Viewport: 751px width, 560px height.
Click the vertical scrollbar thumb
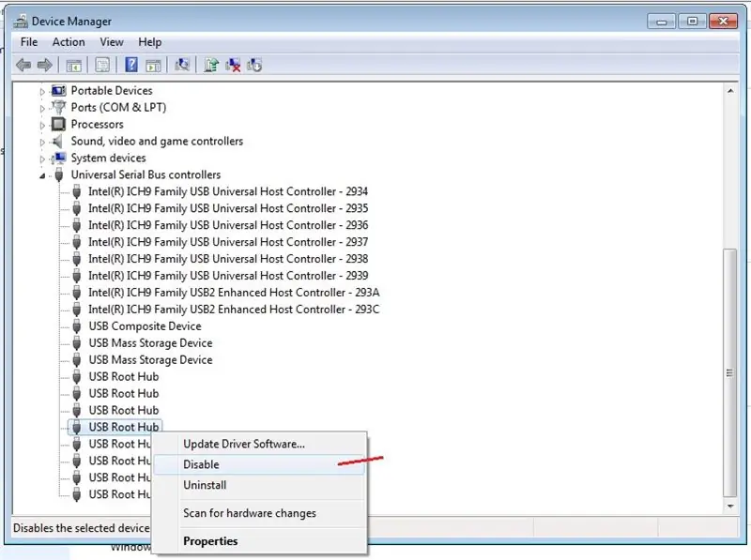pos(730,373)
